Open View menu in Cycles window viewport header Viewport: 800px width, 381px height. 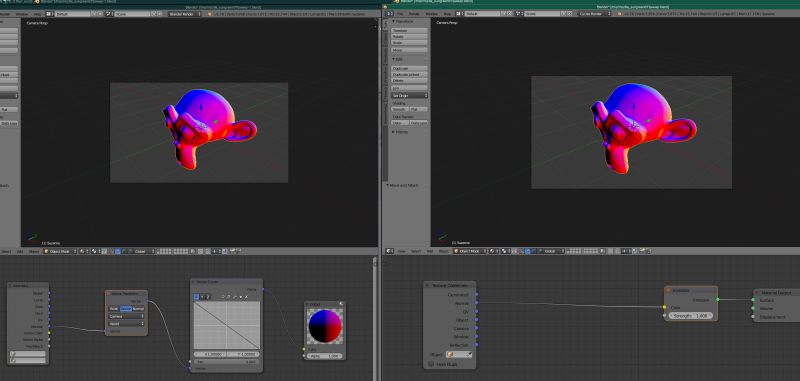pos(402,251)
